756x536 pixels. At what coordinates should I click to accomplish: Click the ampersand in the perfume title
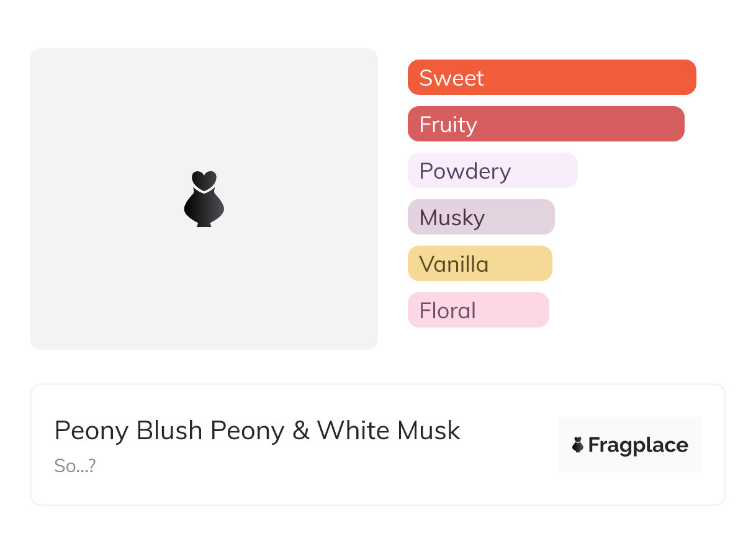point(300,431)
